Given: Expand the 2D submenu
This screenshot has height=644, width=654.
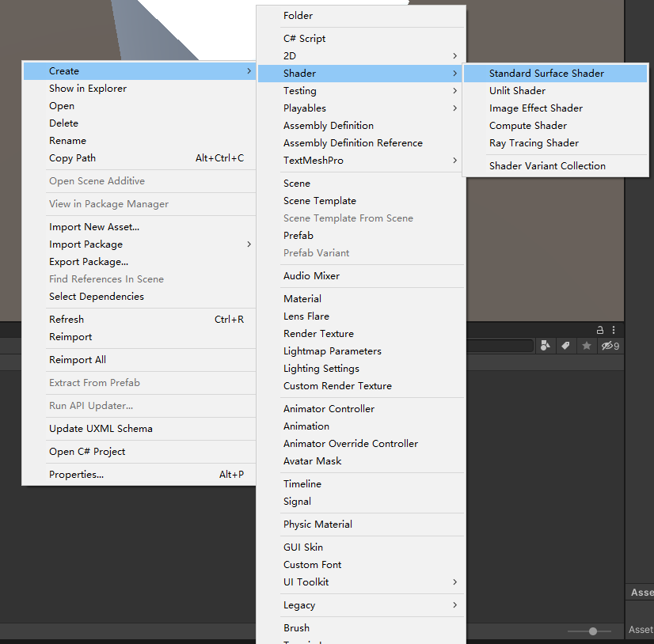Looking at the screenshot, I should coord(361,56).
